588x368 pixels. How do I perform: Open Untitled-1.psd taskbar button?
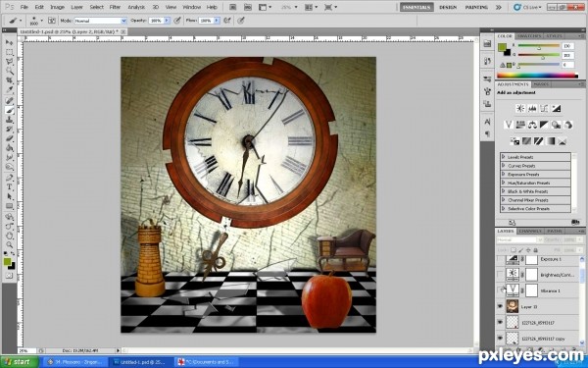(x=140, y=362)
